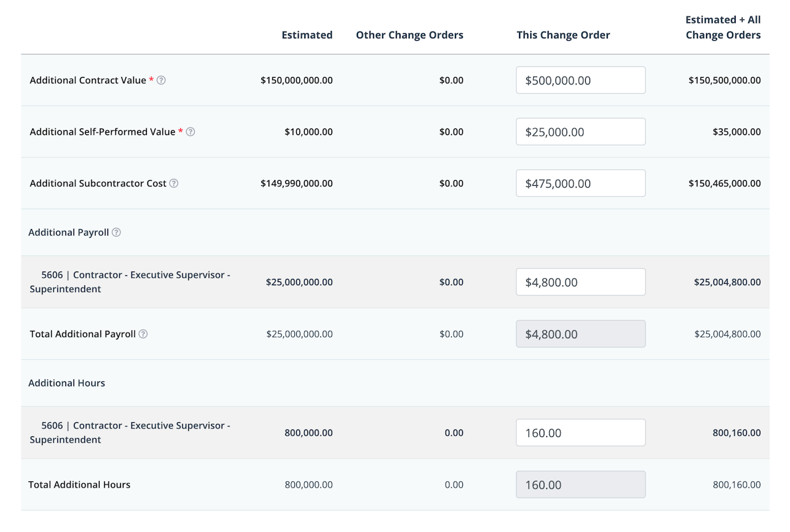Edit the $500,000.00 contract value field

tap(580, 80)
